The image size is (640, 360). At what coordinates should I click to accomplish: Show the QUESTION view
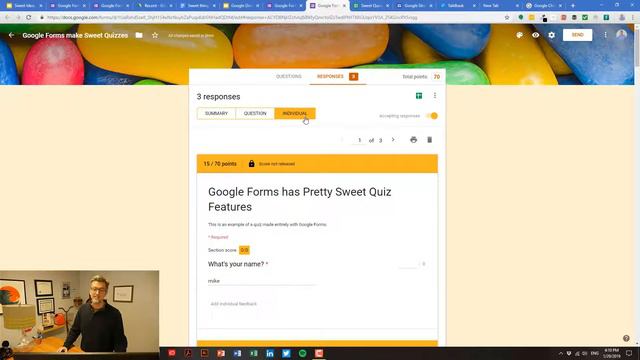(x=255, y=113)
